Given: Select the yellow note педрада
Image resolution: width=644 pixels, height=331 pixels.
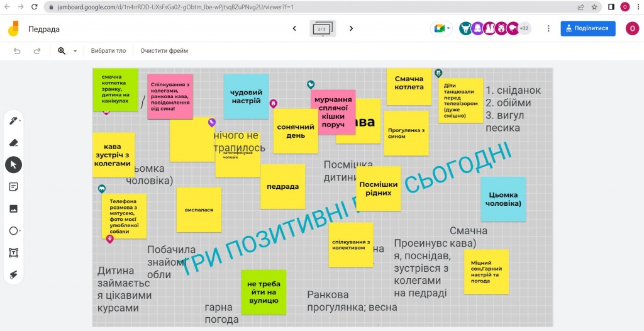Looking at the screenshot, I should [x=282, y=187].
